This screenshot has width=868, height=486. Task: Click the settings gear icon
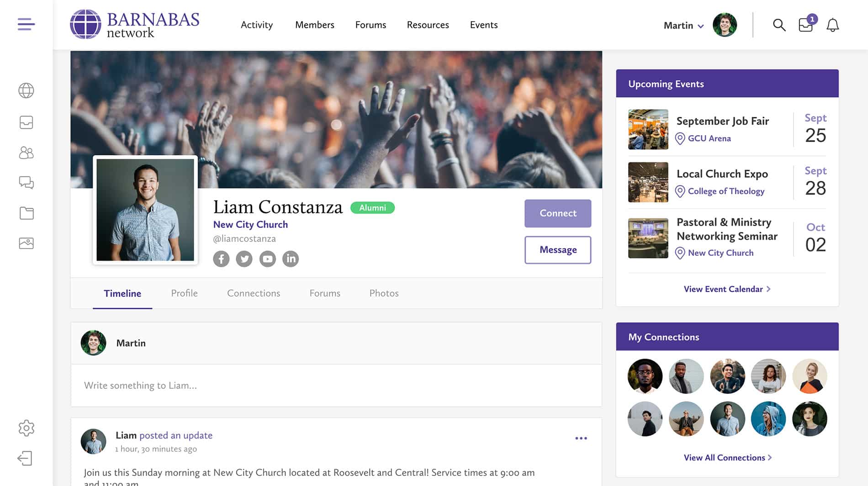pyautogui.click(x=26, y=428)
